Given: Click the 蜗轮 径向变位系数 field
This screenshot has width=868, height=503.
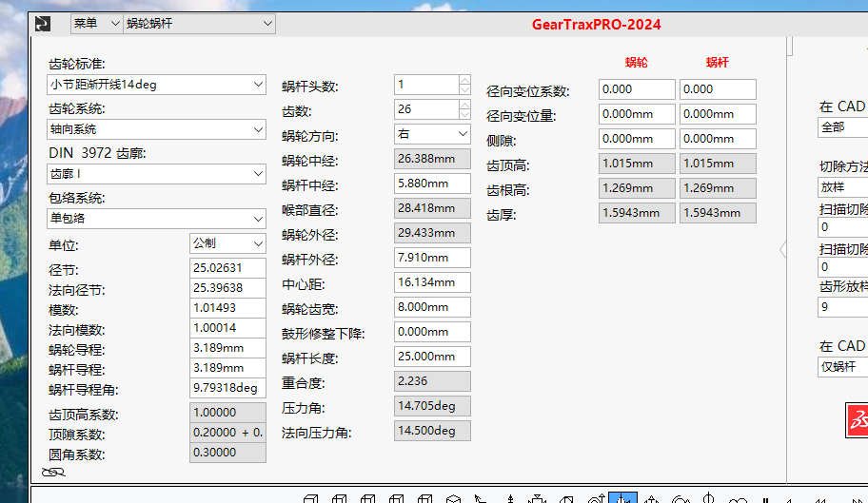Looking at the screenshot, I should point(637,89).
